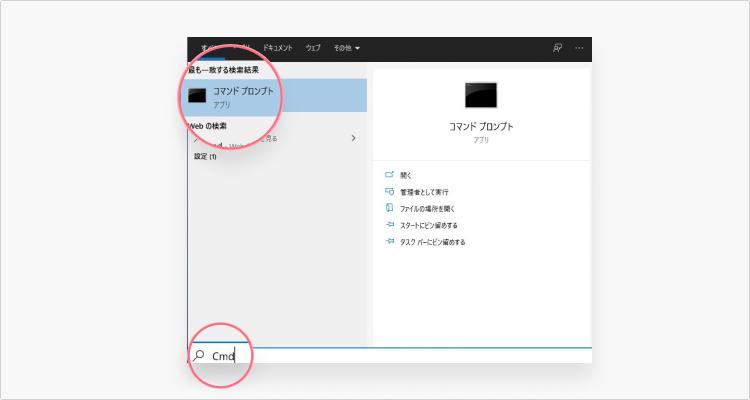Choose 管理者として実行 option
The width and height of the screenshot is (750, 400).
tap(424, 192)
